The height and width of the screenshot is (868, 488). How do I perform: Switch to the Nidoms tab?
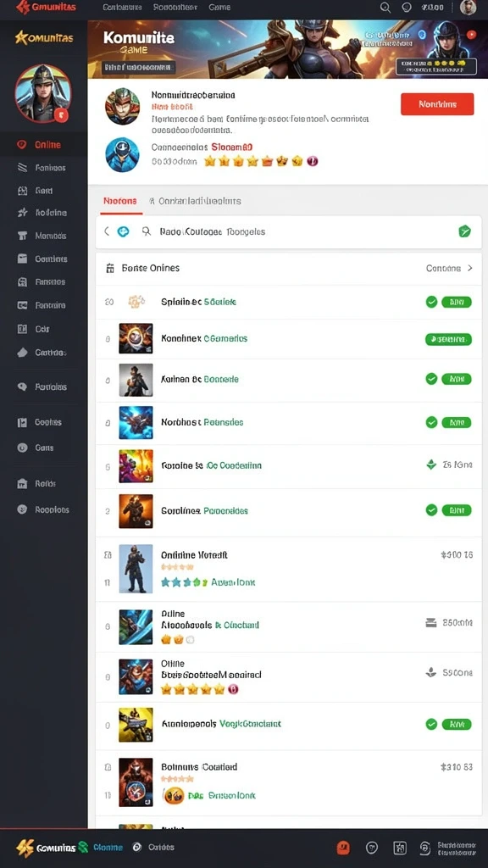[x=120, y=201]
